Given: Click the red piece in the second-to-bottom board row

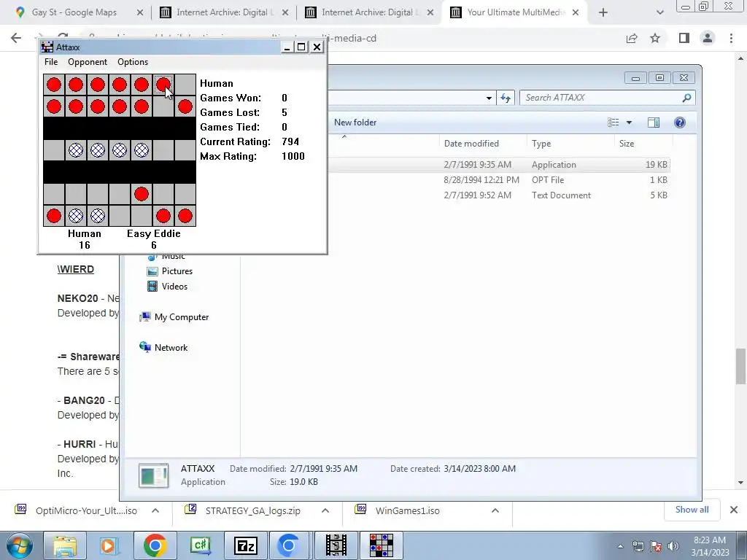Looking at the screenshot, I should coord(142,194).
